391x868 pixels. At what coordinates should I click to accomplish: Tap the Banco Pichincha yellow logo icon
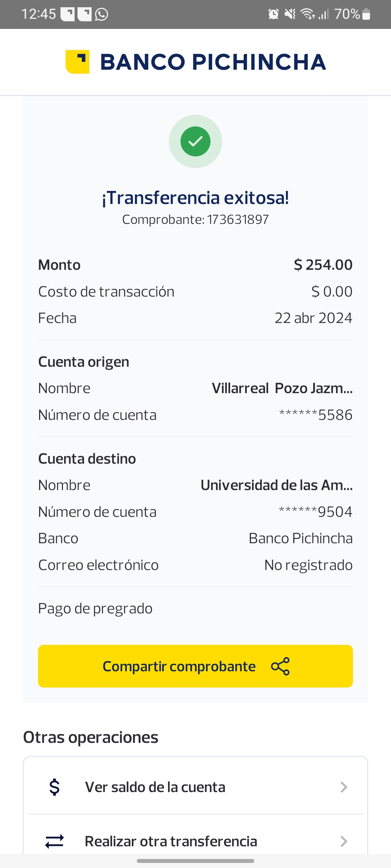pos(77,62)
